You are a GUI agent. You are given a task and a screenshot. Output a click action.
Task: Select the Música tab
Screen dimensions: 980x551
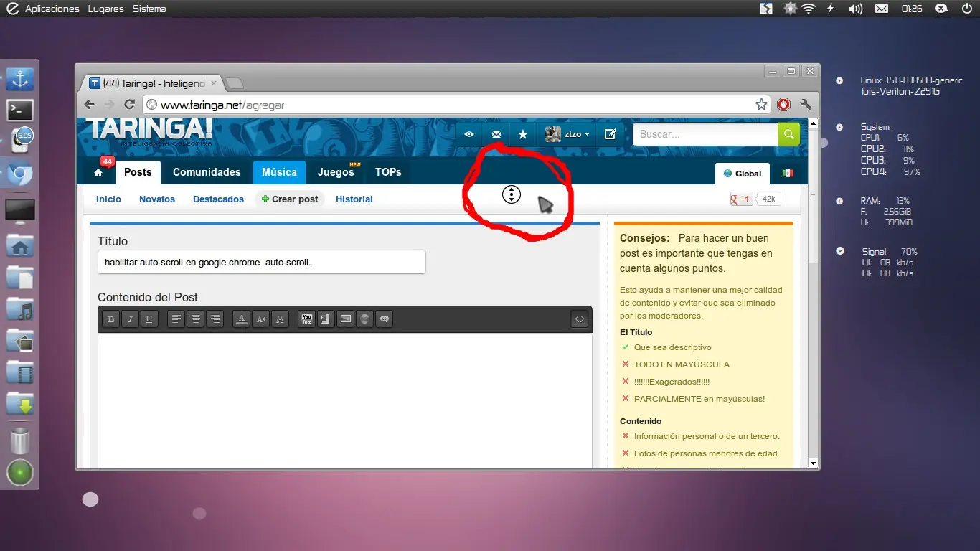tap(279, 172)
